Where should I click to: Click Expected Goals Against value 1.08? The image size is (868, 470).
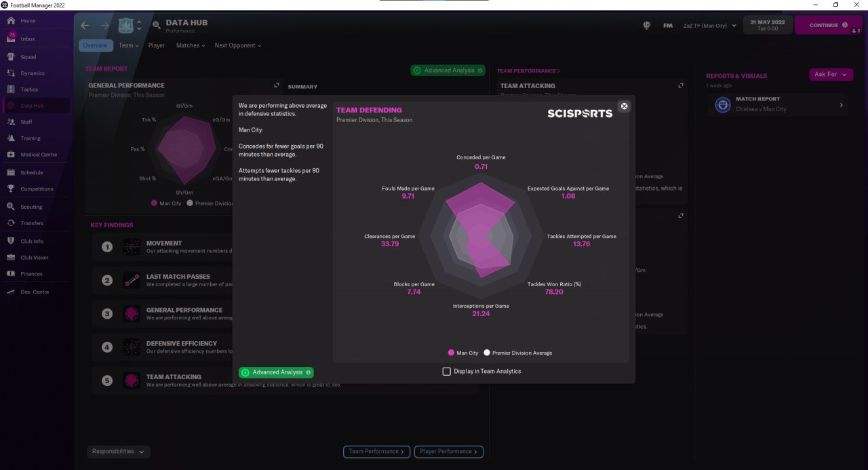568,196
